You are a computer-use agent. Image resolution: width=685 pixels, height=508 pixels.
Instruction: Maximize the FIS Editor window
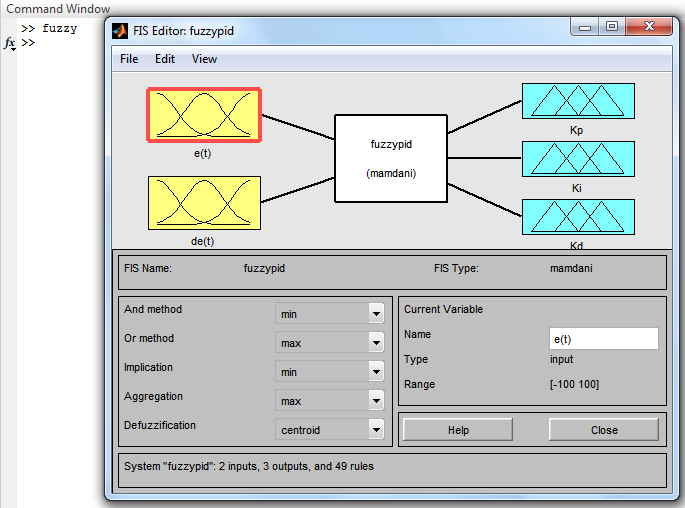(x=612, y=27)
